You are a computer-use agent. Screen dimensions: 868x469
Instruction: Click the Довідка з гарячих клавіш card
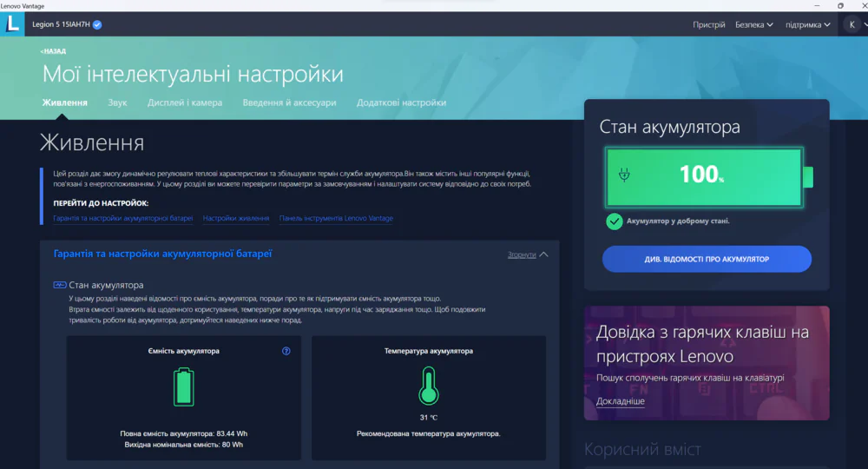point(707,363)
